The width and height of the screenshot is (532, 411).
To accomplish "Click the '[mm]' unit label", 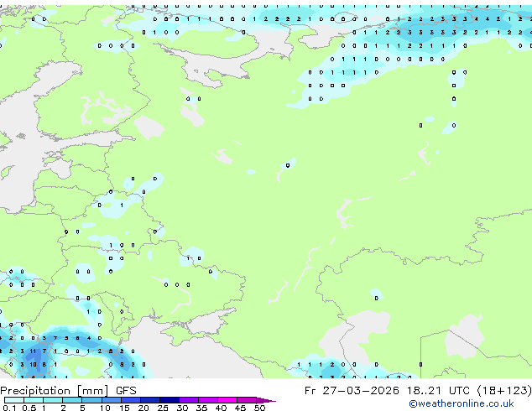I will [x=93, y=391].
